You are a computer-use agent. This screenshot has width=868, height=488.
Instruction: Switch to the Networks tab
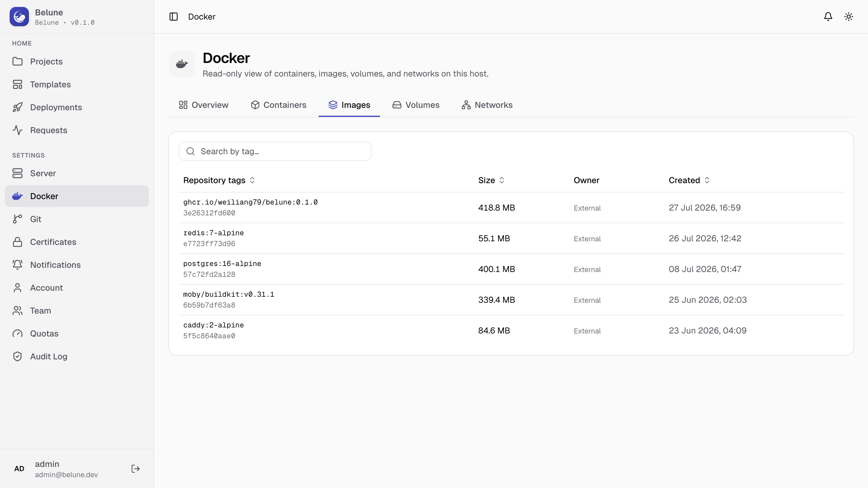point(487,105)
